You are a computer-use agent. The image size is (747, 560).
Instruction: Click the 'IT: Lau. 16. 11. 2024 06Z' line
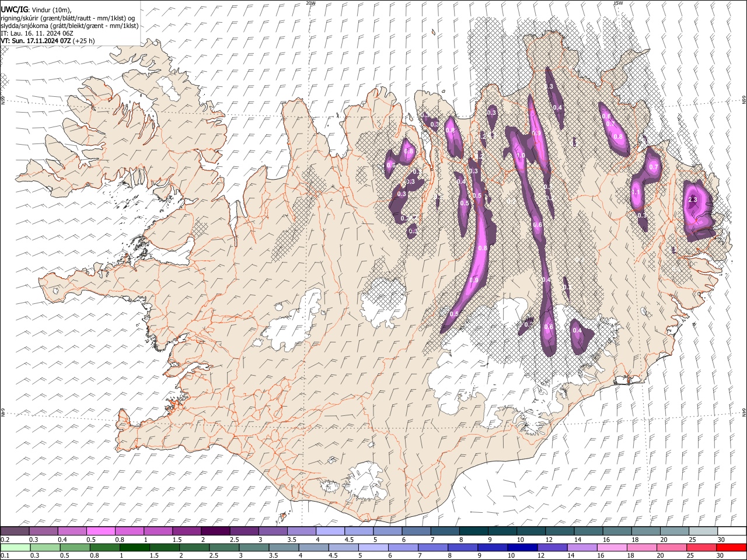tap(37, 33)
